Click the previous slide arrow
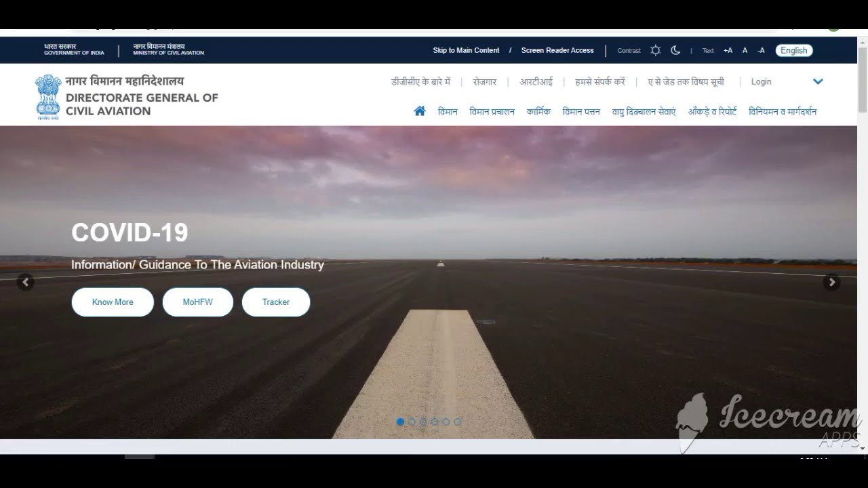 [25, 282]
